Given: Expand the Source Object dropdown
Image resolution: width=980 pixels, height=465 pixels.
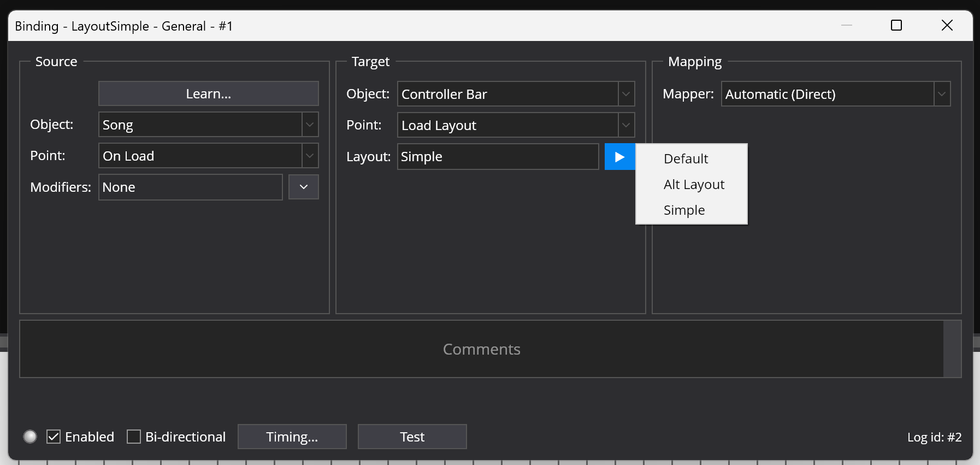Looking at the screenshot, I should [310, 125].
